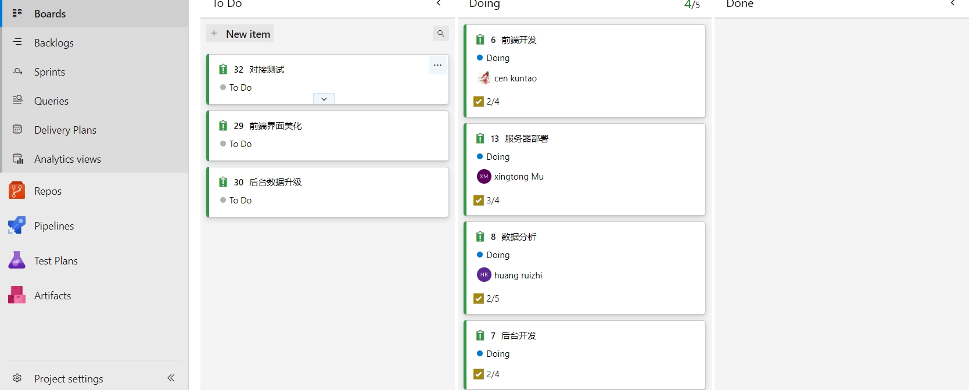Click the Test Plans flask icon
The height and width of the screenshot is (390, 980).
[x=17, y=260]
